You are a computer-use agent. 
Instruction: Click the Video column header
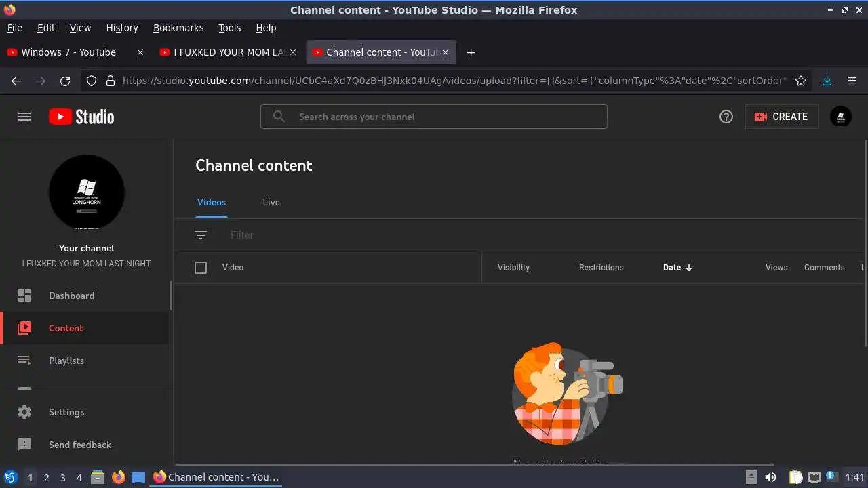pos(233,268)
